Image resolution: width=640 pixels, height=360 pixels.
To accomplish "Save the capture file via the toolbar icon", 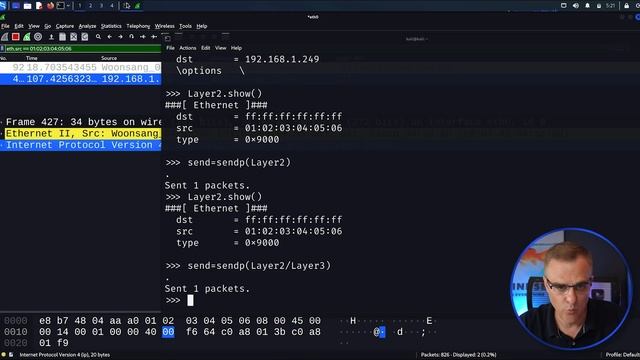I will click(62, 37).
